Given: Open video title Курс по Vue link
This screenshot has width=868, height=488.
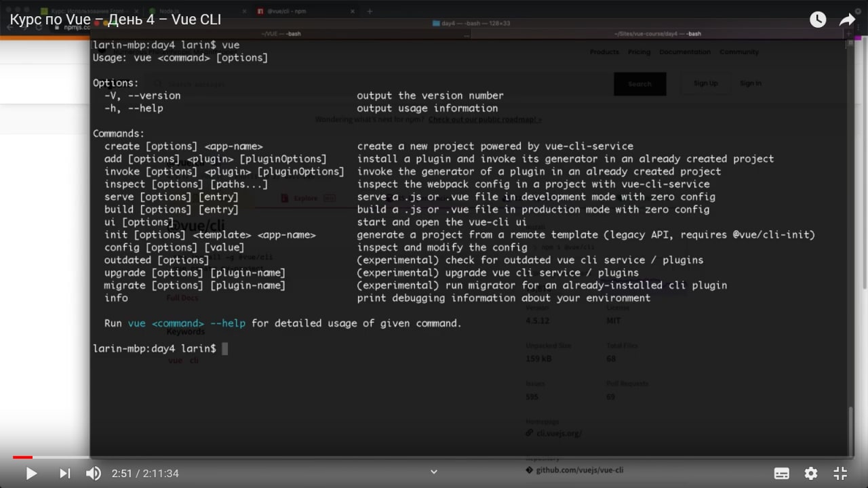Looking at the screenshot, I should [x=115, y=20].
